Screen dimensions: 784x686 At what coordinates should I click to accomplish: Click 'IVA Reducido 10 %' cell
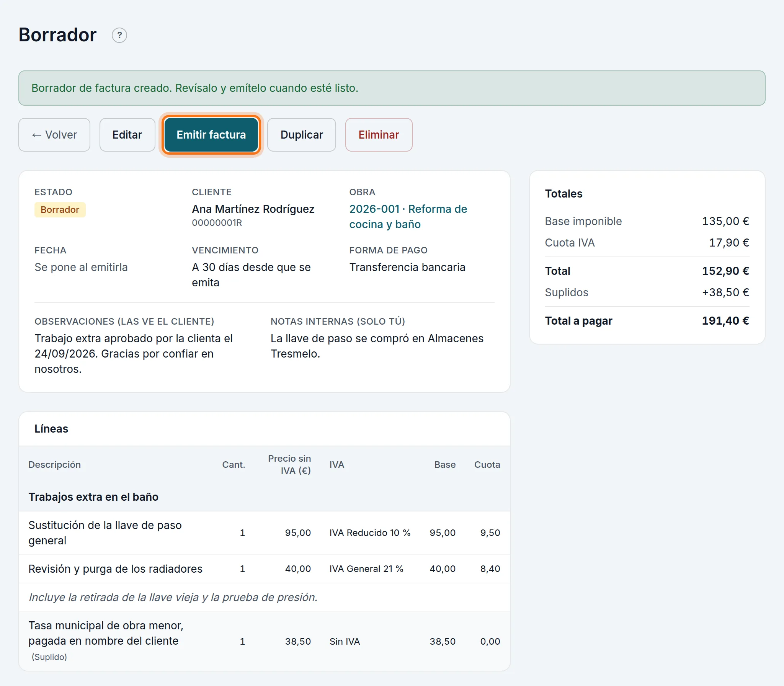[370, 533]
